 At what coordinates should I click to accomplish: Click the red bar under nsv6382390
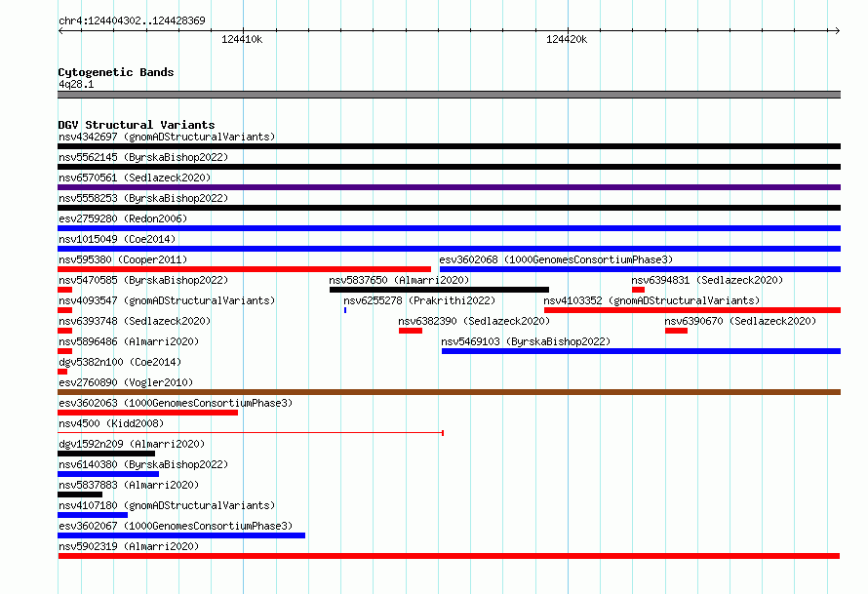tap(411, 331)
